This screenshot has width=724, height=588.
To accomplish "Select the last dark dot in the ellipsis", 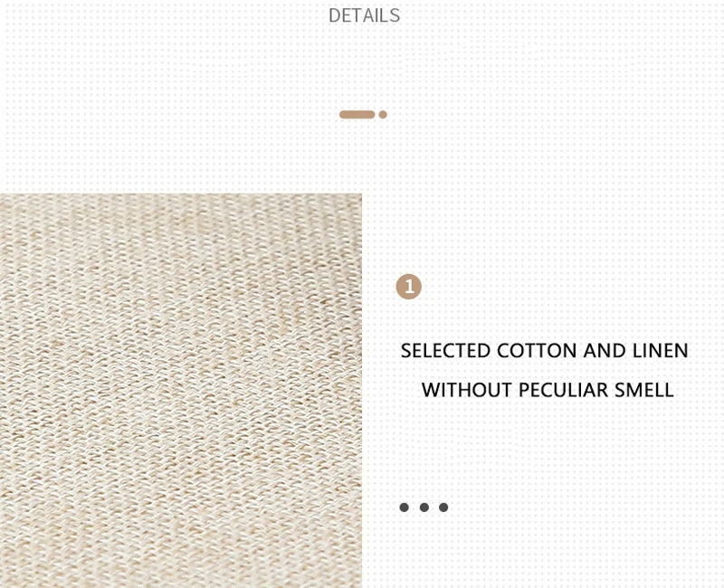I will click(443, 507).
